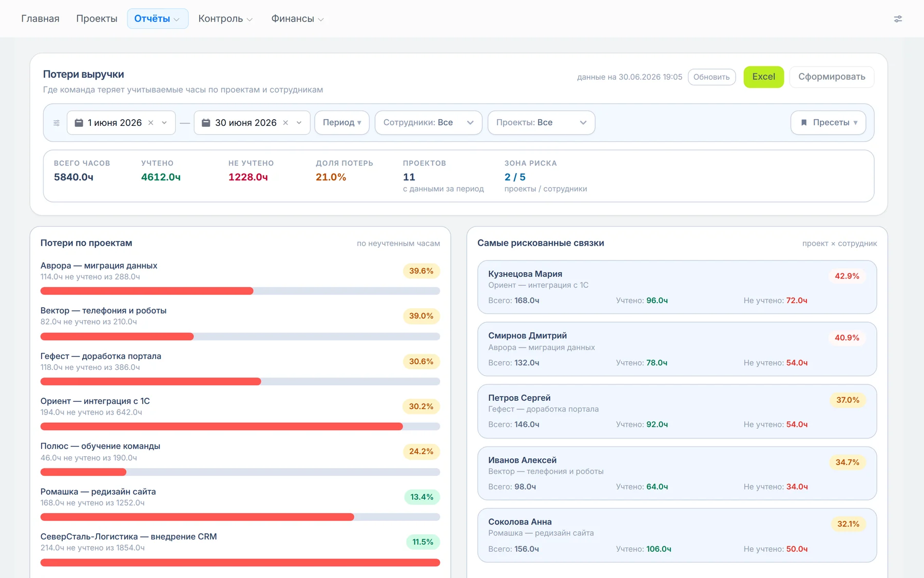
Task: Expand the start date dropdown chevron
Action: coord(164,123)
